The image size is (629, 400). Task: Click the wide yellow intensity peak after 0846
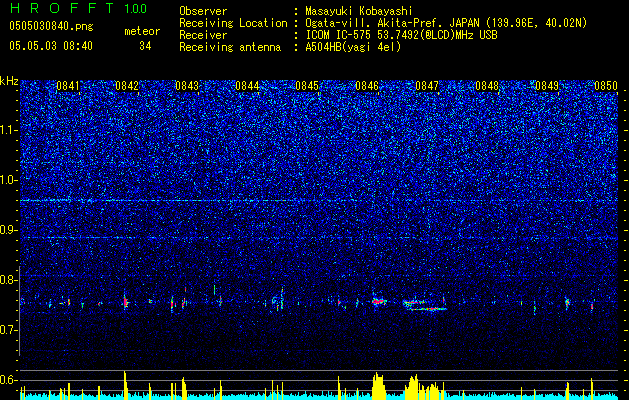tap(378, 386)
